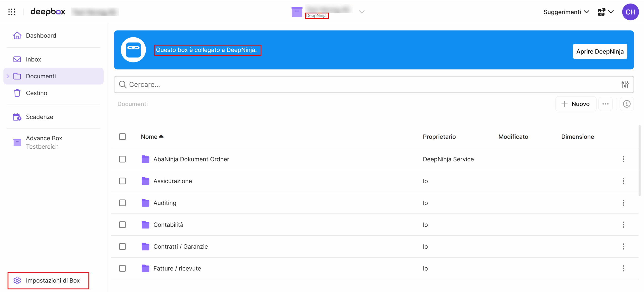Check the Contratti / Garanzie checkbox
Screen dimensions: 644x292
[x=123, y=246]
